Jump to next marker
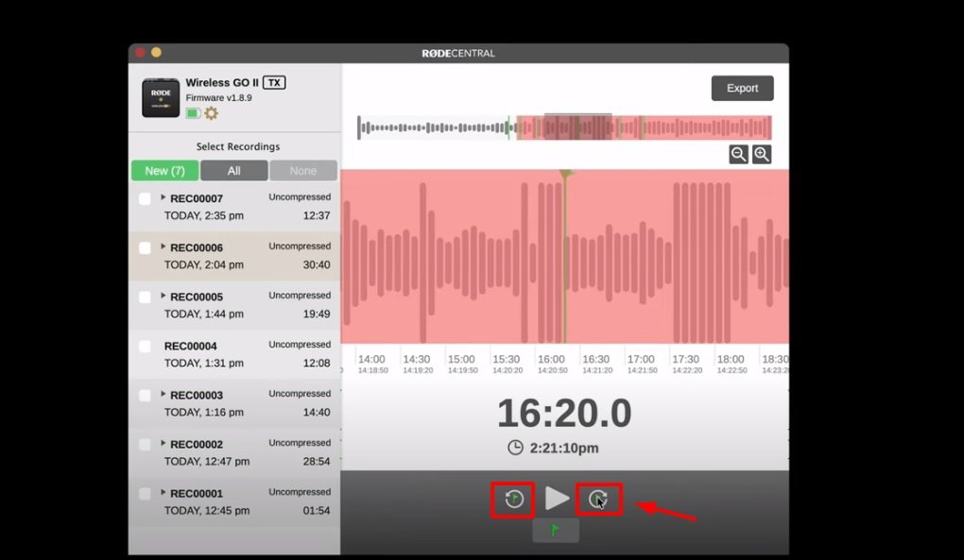964x560 pixels. [x=597, y=500]
